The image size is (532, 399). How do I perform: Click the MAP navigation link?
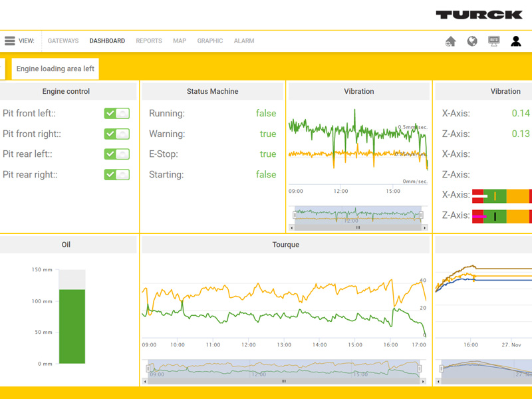point(180,41)
